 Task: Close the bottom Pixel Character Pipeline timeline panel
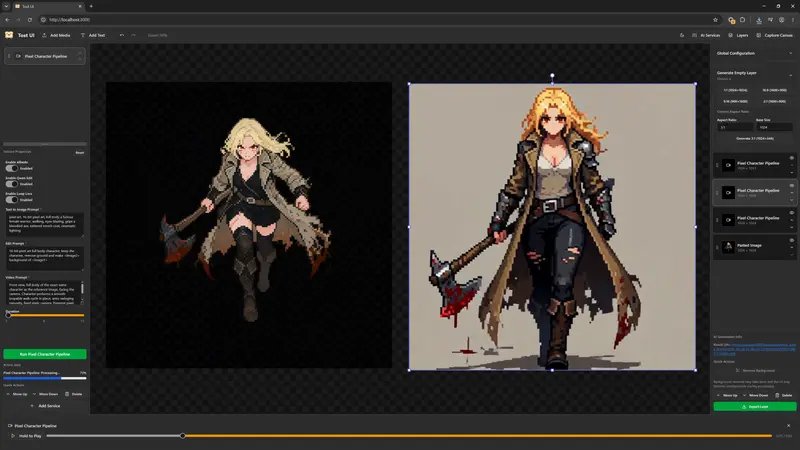(788, 426)
